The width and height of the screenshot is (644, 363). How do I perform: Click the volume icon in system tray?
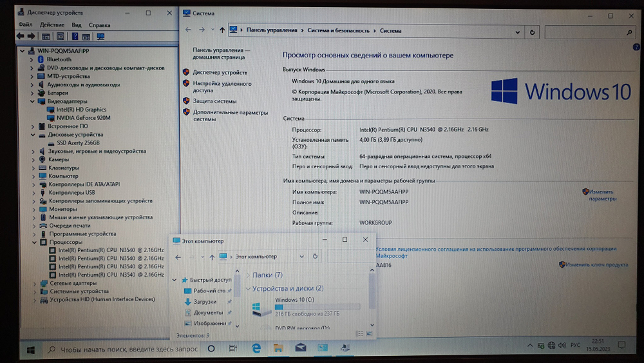(x=562, y=346)
